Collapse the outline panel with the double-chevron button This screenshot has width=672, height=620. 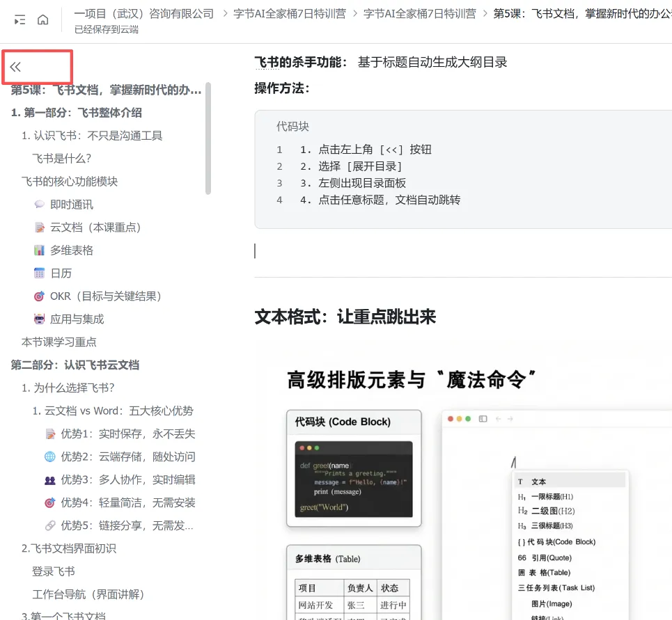(15, 67)
